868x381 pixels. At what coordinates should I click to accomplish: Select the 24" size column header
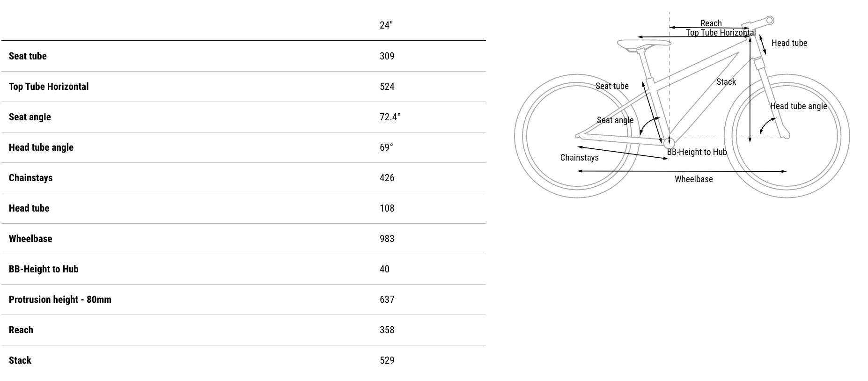pos(386,25)
